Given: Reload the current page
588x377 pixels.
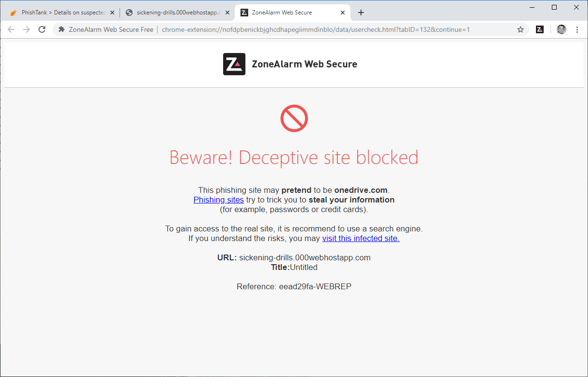Looking at the screenshot, I should coord(42,29).
